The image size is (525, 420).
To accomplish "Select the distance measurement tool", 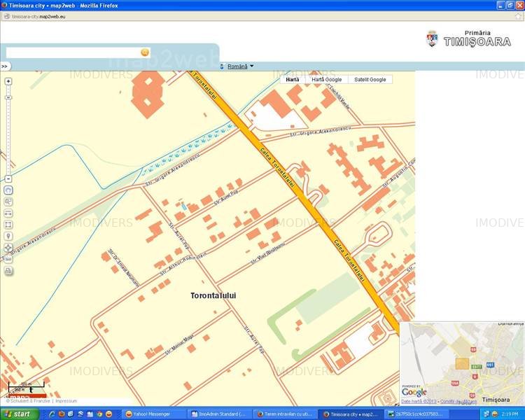I will 8,213.
